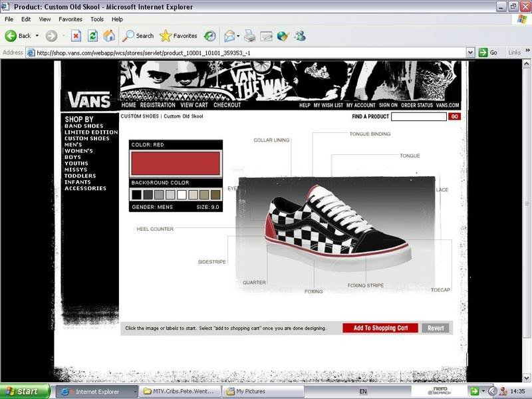Viewport: 532px width, 399px height.
Task: Choose the black background color swatch
Action: 136,195
